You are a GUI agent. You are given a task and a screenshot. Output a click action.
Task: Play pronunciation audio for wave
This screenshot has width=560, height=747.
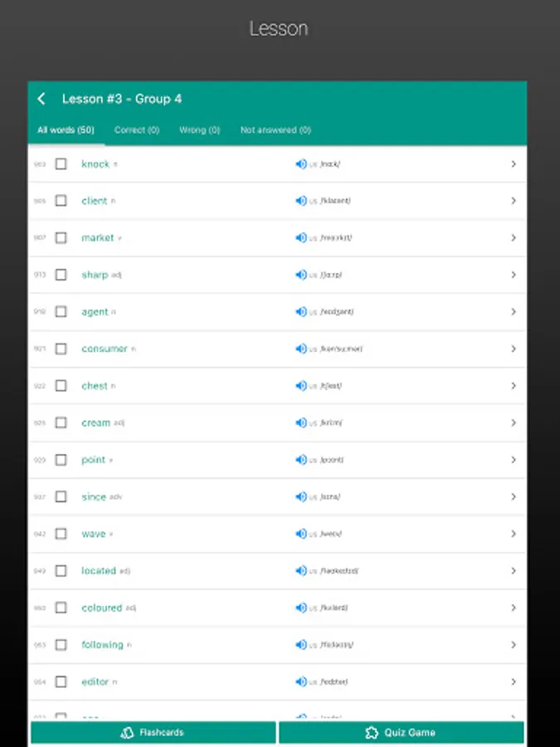[301, 534]
